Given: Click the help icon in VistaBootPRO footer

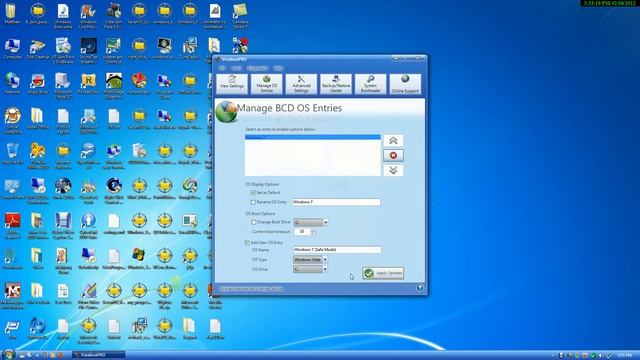Looking at the screenshot, I should 420,288.
